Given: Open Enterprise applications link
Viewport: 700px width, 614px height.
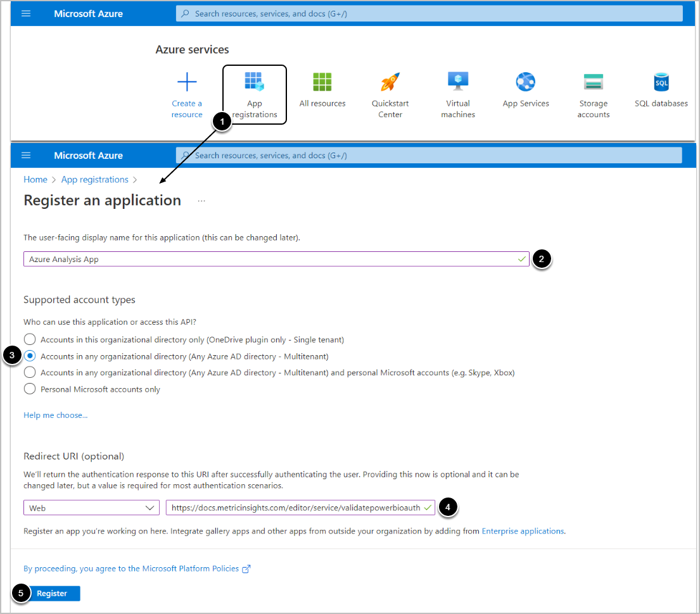Looking at the screenshot, I should (x=523, y=531).
